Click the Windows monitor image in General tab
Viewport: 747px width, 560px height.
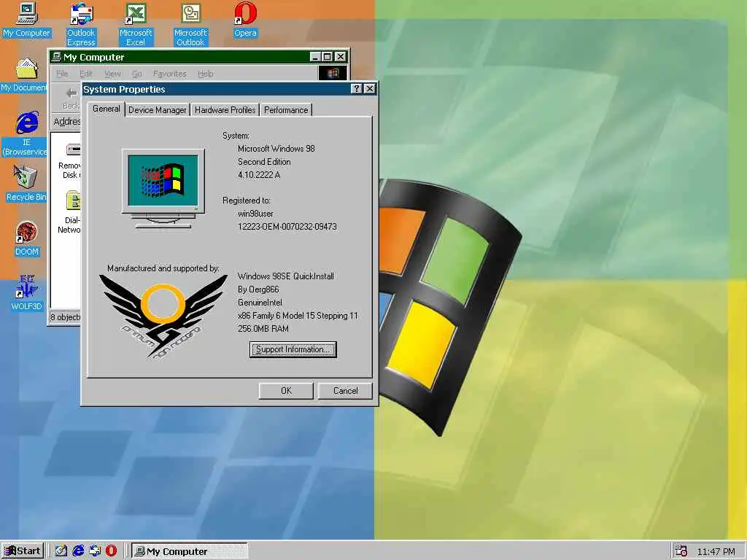point(163,189)
